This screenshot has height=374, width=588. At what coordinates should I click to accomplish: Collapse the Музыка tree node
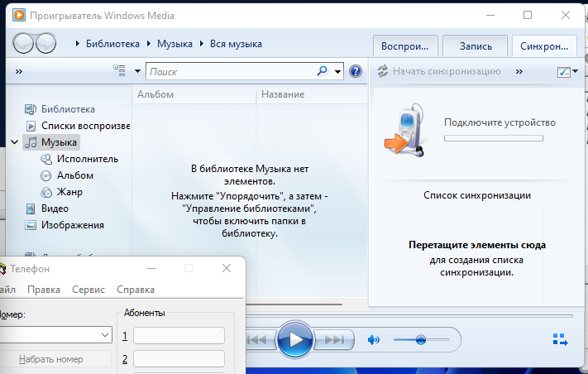[x=15, y=142]
